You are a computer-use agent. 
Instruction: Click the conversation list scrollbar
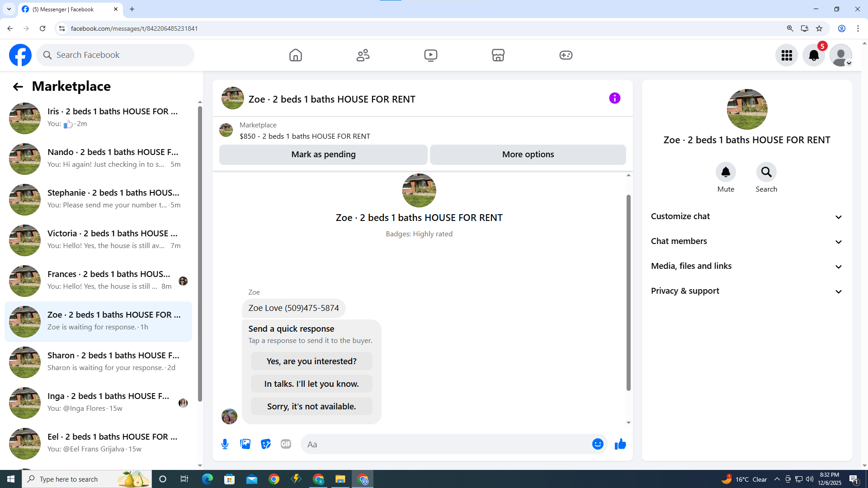(x=200, y=253)
